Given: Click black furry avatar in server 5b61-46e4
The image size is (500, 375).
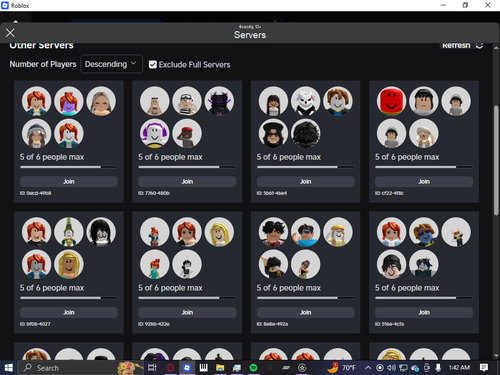Looking at the screenshot, I should pyautogui.click(x=305, y=133).
